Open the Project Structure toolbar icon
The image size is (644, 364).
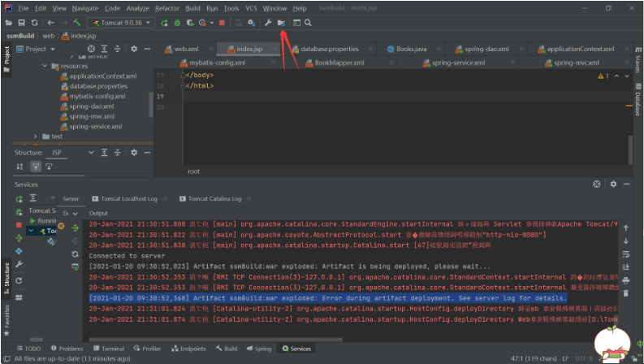click(281, 23)
